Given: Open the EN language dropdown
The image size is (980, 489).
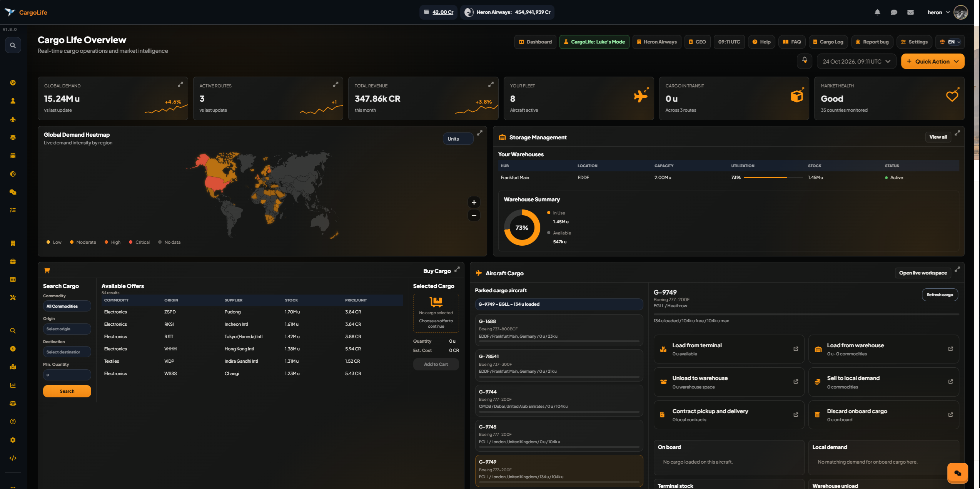Looking at the screenshot, I should click(x=950, y=42).
